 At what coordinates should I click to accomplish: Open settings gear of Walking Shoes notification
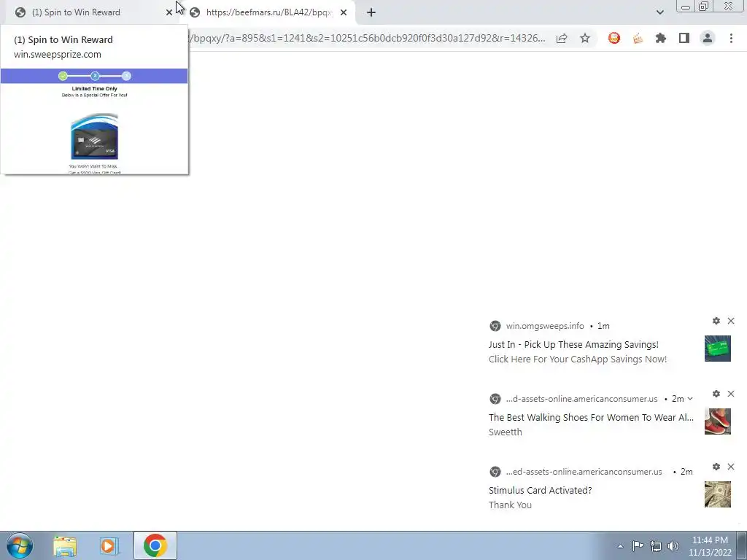pyautogui.click(x=716, y=394)
